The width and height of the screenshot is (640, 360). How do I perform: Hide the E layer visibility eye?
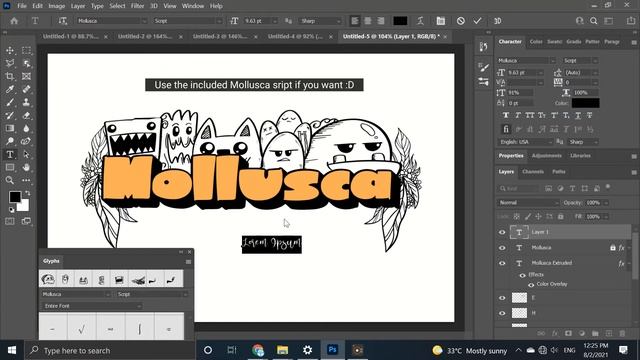pyautogui.click(x=502, y=298)
